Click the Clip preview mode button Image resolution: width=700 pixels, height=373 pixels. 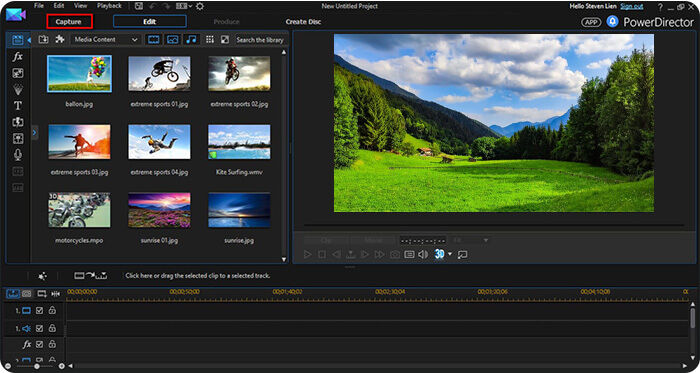point(326,240)
